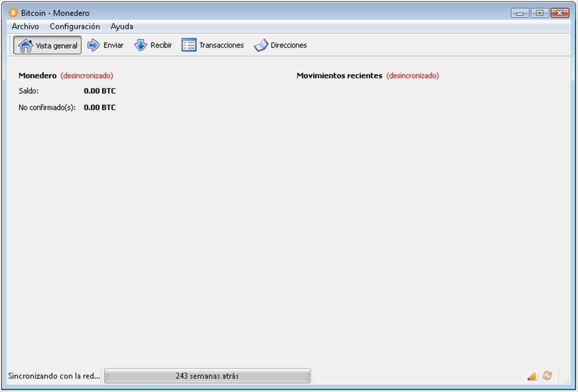
Task: Click the window resize grip corner
Action: pyautogui.click(x=566, y=381)
